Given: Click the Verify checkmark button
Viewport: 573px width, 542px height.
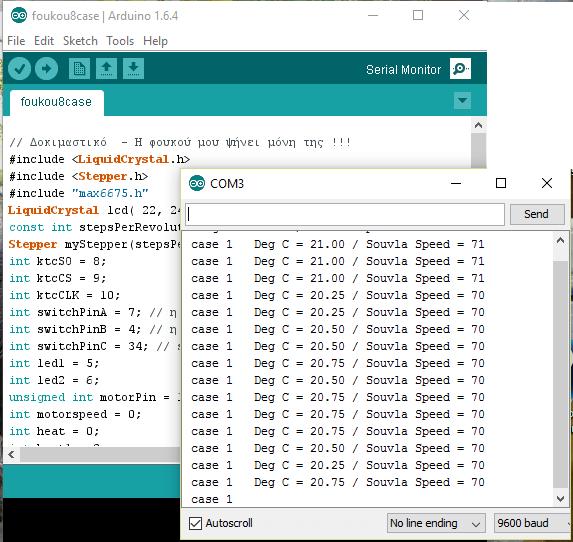Looking at the screenshot, I should [x=19, y=68].
